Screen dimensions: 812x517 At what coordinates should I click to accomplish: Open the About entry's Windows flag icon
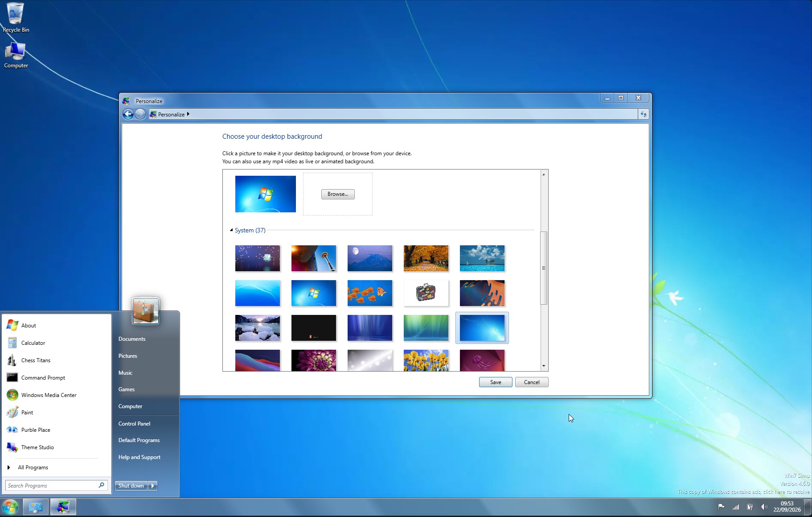tap(12, 325)
